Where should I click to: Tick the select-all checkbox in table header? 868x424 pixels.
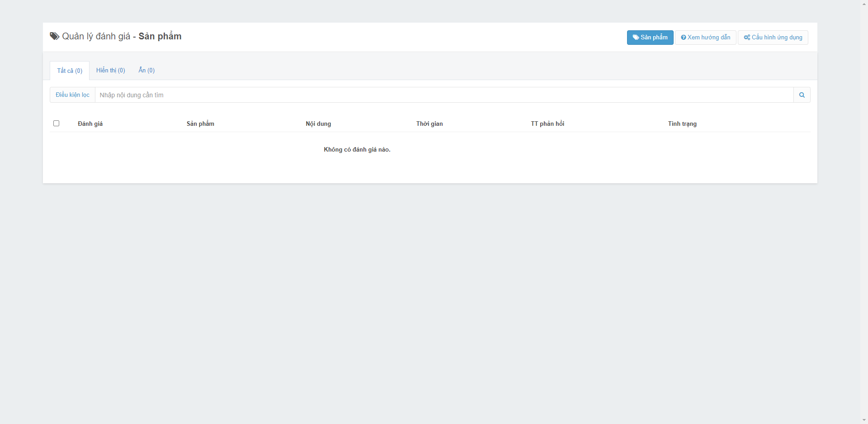pyautogui.click(x=57, y=124)
